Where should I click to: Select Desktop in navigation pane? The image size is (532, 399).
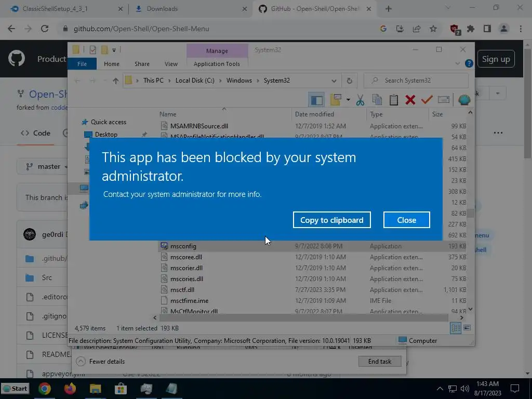click(x=106, y=135)
